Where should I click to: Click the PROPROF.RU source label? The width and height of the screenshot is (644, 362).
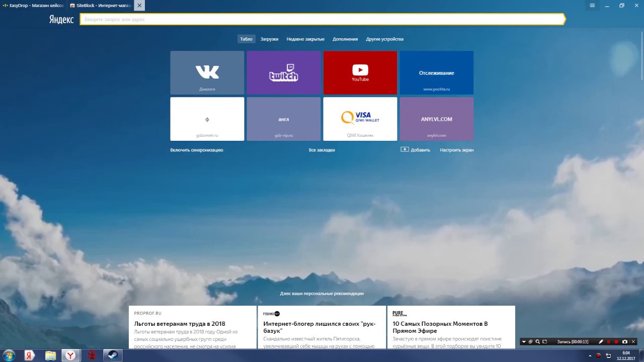(148, 313)
